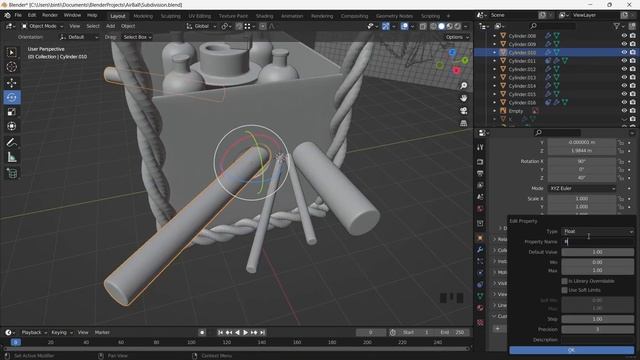Image resolution: width=640 pixels, height=360 pixels.
Task: Open the Default orientation dropdown
Action: click(x=79, y=37)
